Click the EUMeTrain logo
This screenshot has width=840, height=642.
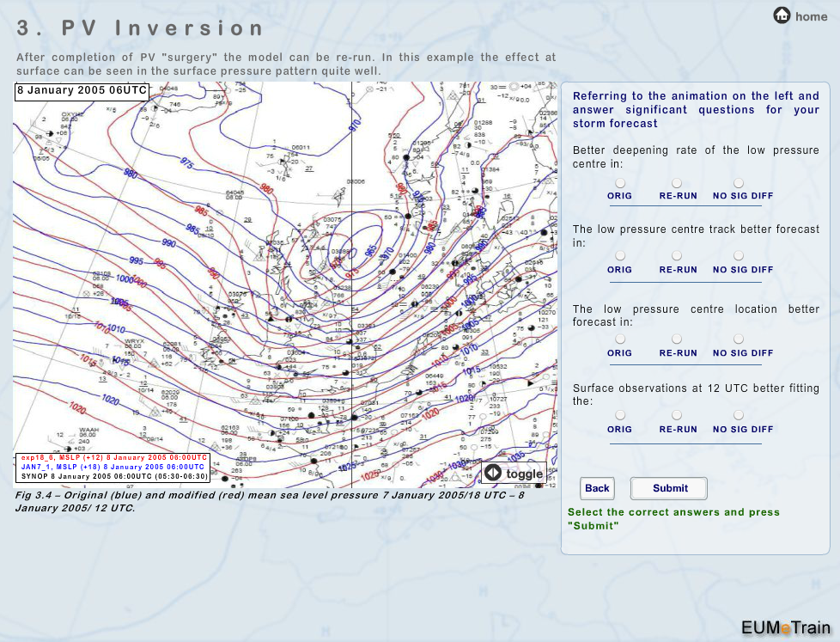[x=785, y=627]
